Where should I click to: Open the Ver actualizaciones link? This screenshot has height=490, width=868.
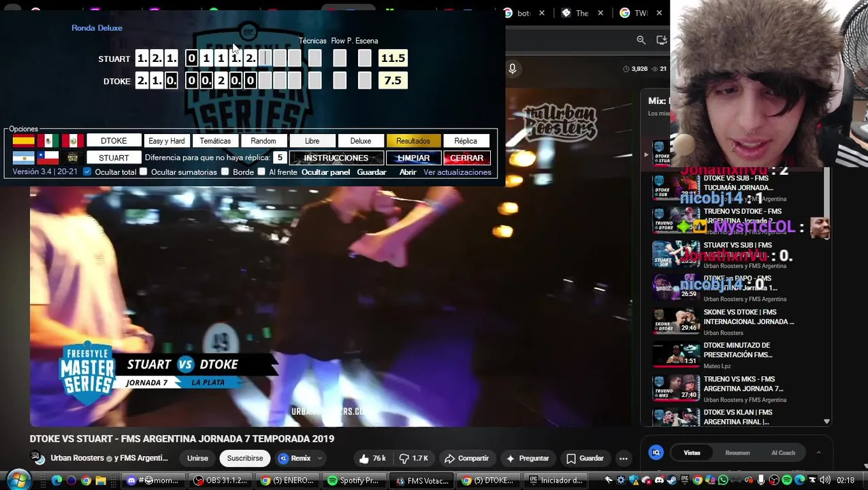(x=457, y=172)
